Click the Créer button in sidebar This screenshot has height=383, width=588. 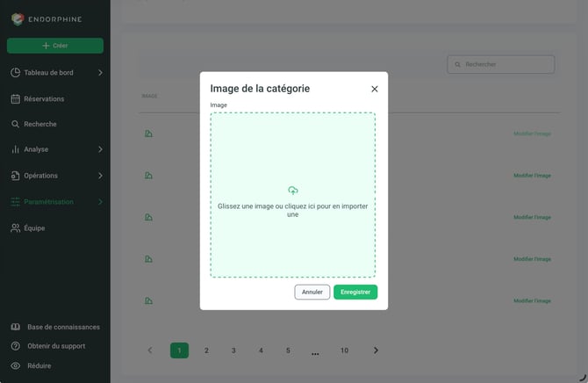click(x=55, y=46)
